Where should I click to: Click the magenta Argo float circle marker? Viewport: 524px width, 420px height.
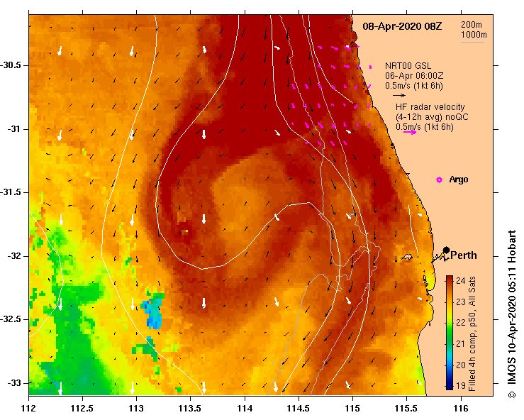pyautogui.click(x=439, y=180)
